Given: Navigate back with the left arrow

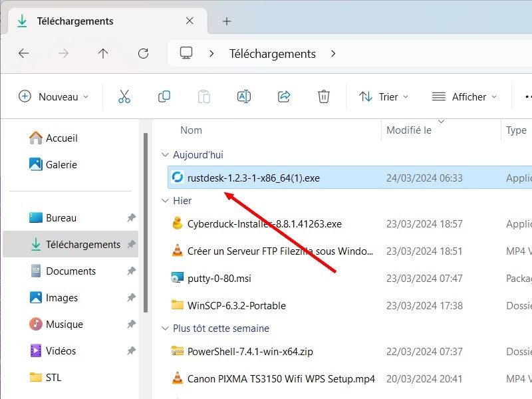Looking at the screenshot, I should 24,53.
